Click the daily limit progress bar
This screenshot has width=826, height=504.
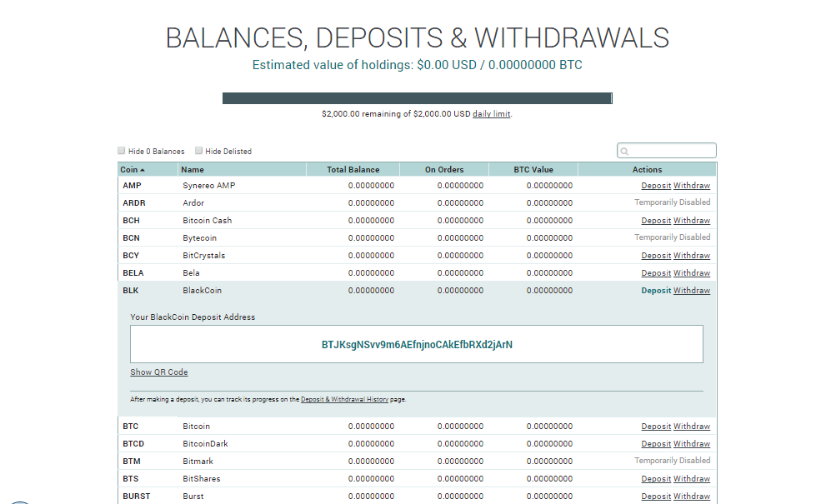click(418, 98)
